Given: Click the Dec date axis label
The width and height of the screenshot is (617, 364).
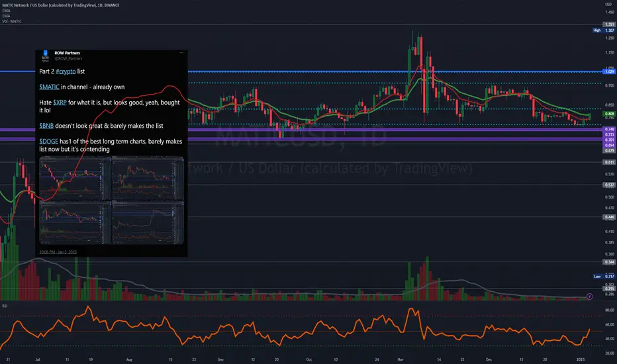Looking at the screenshot, I should click(489, 359).
